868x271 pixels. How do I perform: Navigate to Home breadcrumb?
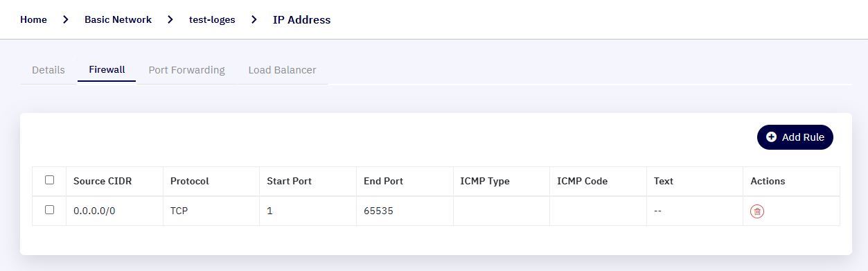33,19
